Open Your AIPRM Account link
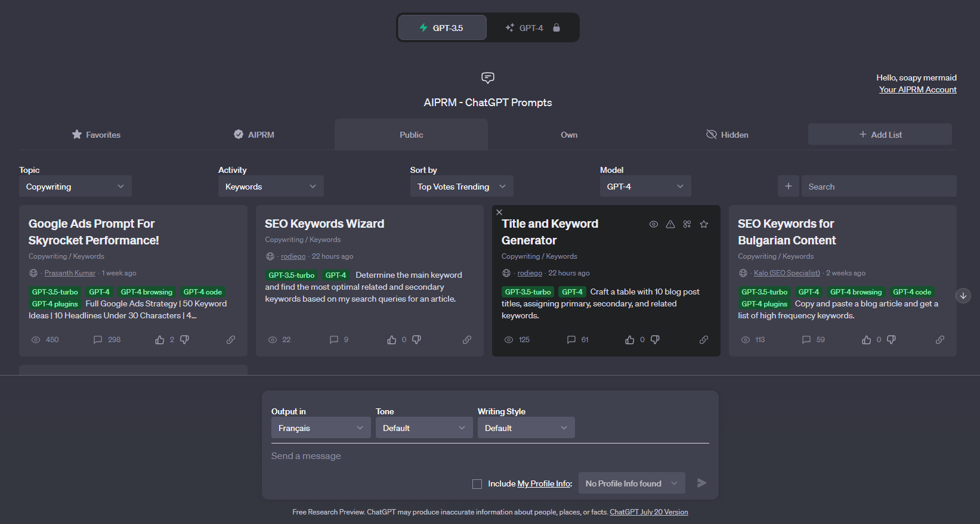 917,89
